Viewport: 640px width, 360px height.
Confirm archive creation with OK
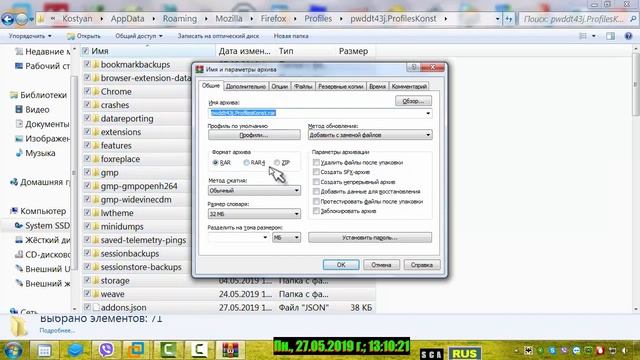tap(341, 265)
